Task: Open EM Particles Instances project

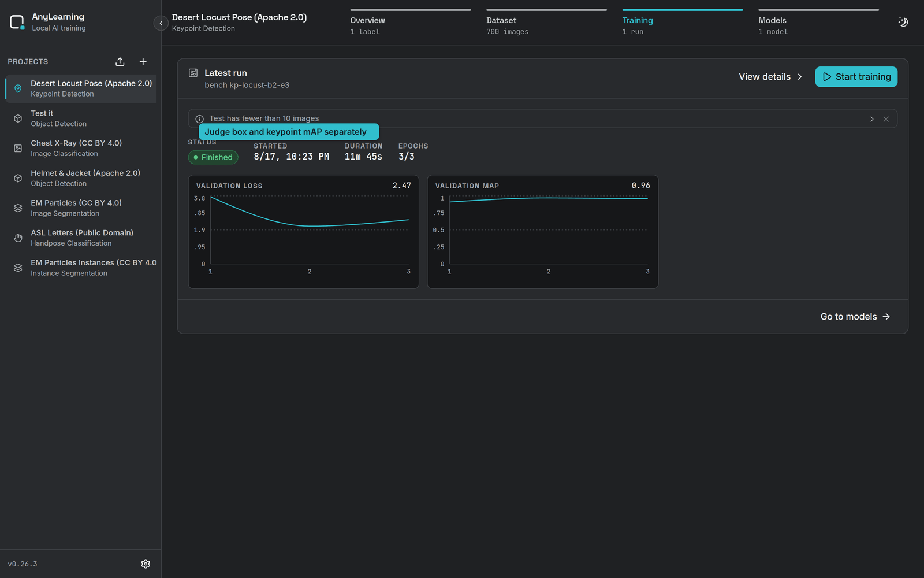Action: (x=81, y=268)
